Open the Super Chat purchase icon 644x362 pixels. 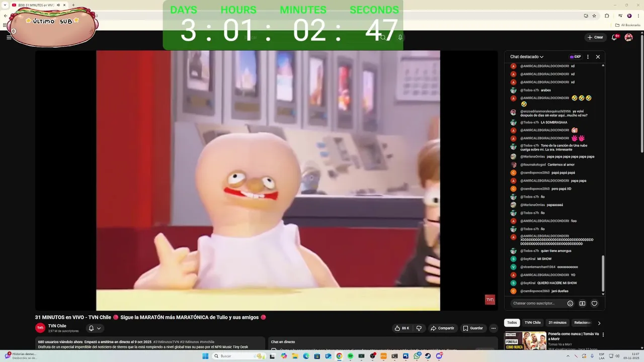coord(582,303)
